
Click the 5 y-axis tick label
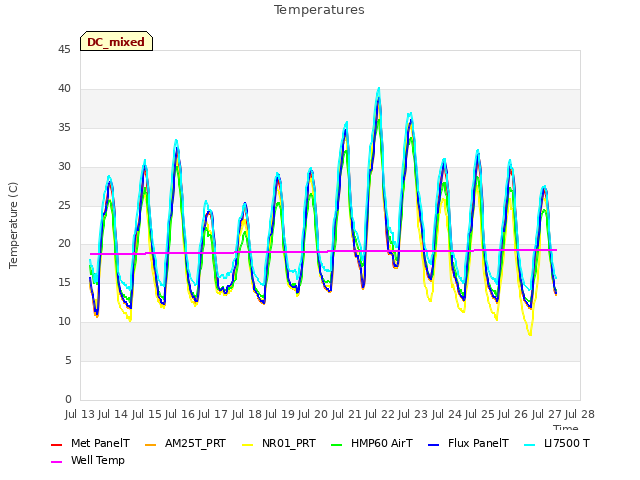[68, 360]
